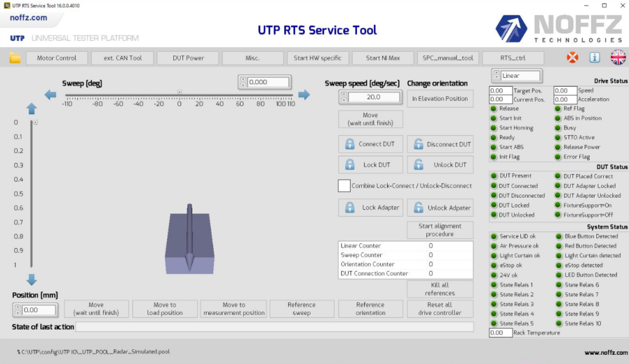
Task: Switch language using the British flag icon
Action: [617, 57]
